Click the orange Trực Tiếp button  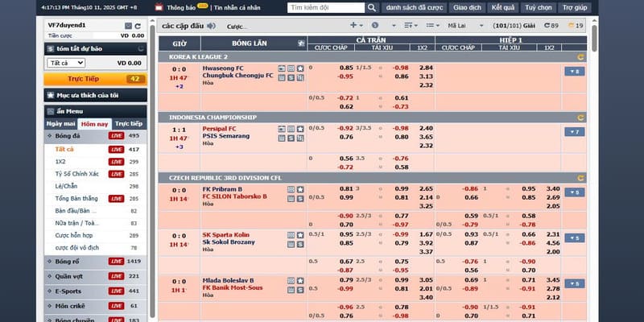click(95, 79)
